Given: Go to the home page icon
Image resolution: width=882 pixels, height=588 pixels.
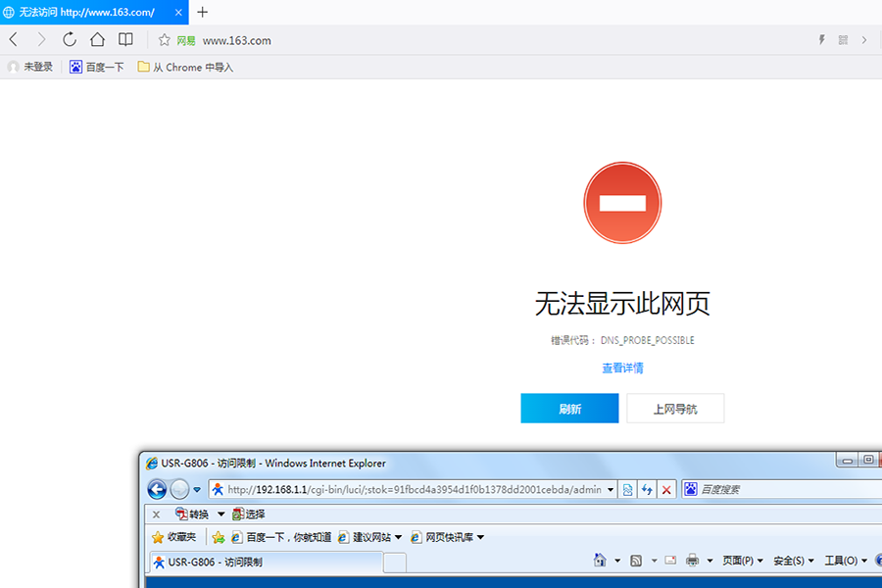Looking at the screenshot, I should 97,40.
